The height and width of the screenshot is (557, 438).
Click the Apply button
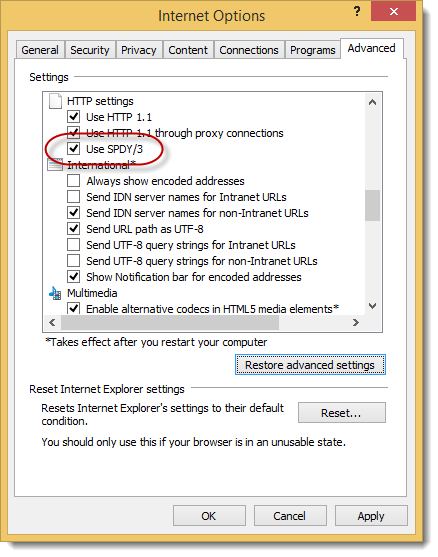tap(371, 516)
